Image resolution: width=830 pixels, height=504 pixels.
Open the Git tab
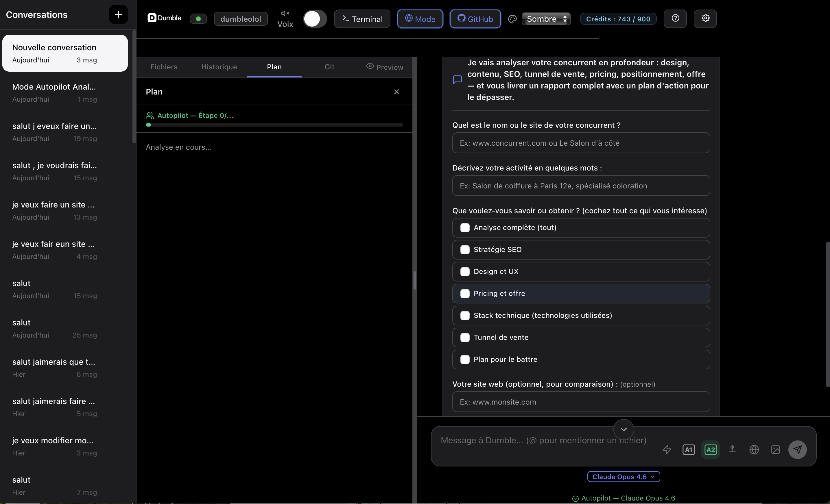coord(329,67)
